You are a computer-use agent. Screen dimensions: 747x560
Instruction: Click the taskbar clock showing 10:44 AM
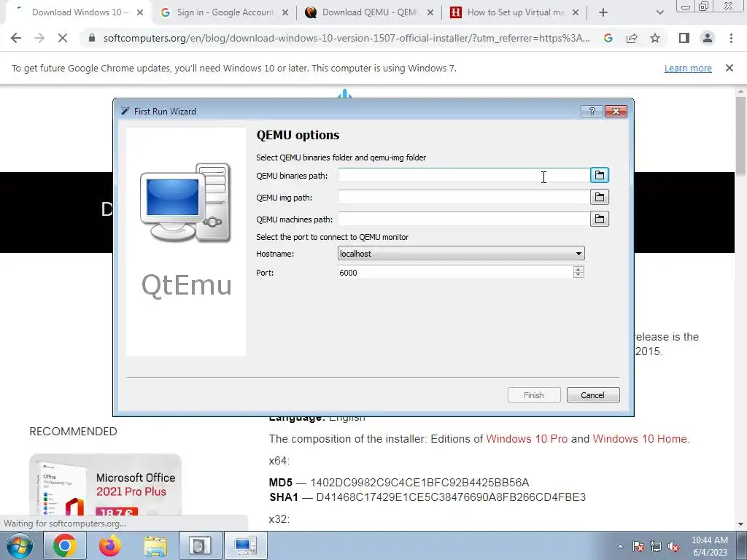[x=710, y=546]
